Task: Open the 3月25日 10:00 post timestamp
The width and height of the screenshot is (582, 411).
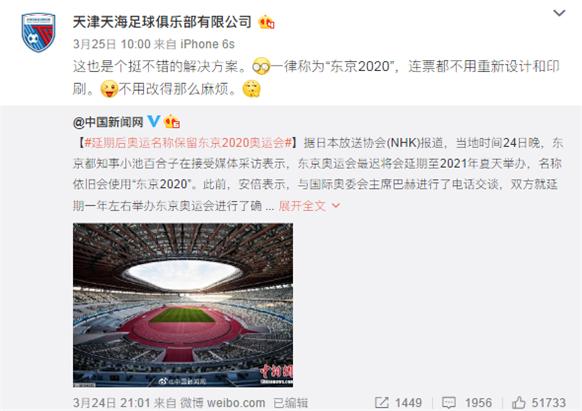Action: pos(111,44)
